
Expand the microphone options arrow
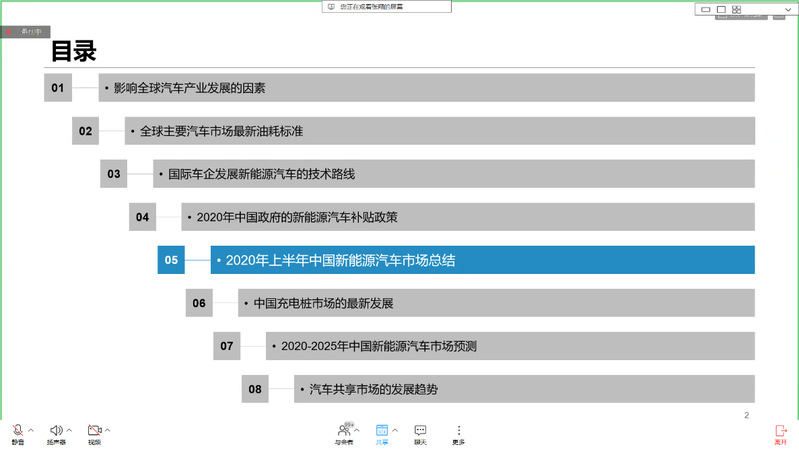click(x=31, y=430)
